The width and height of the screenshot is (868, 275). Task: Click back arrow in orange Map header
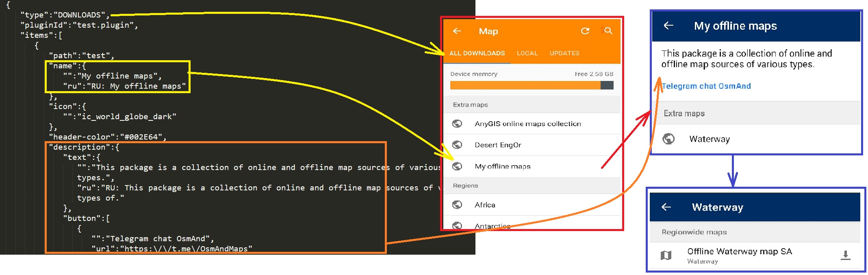click(457, 31)
